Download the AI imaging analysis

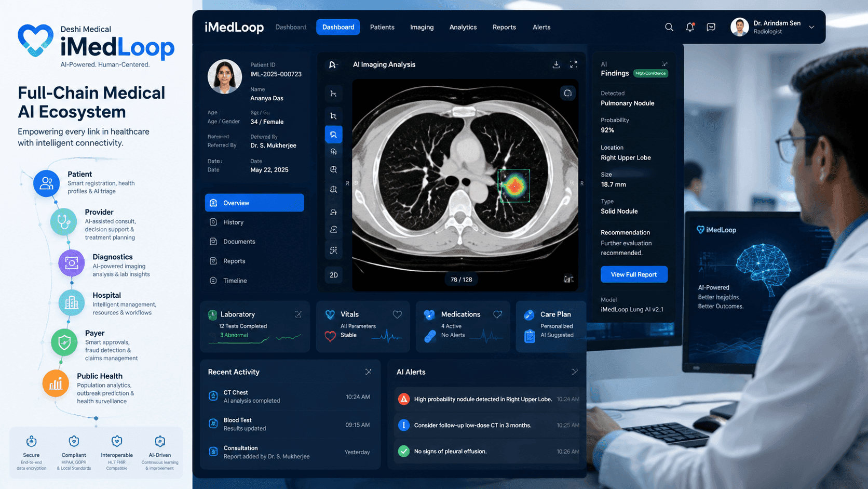click(x=556, y=64)
